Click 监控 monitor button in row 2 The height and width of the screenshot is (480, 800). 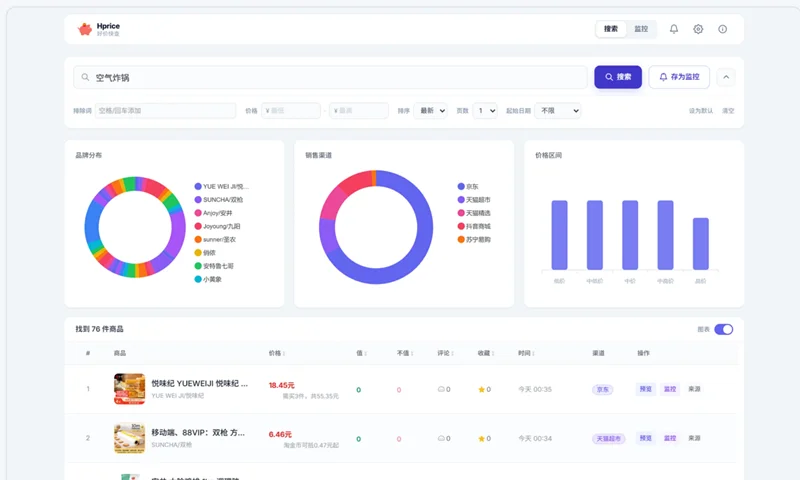670,438
